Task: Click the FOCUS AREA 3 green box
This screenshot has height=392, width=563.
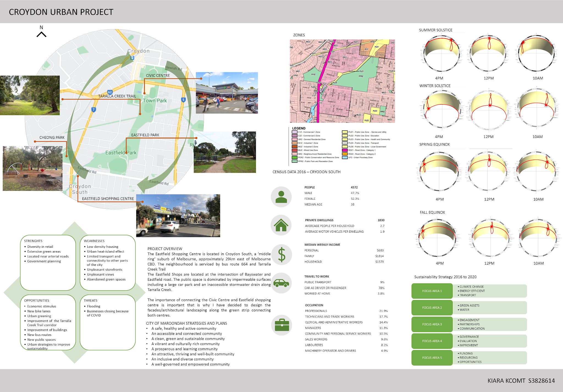Action: (x=432, y=324)
